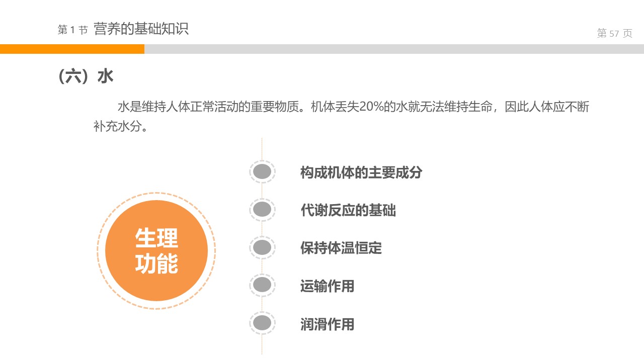Select the heading (六) 水
The image size is (644, 362).
(86, 76)
